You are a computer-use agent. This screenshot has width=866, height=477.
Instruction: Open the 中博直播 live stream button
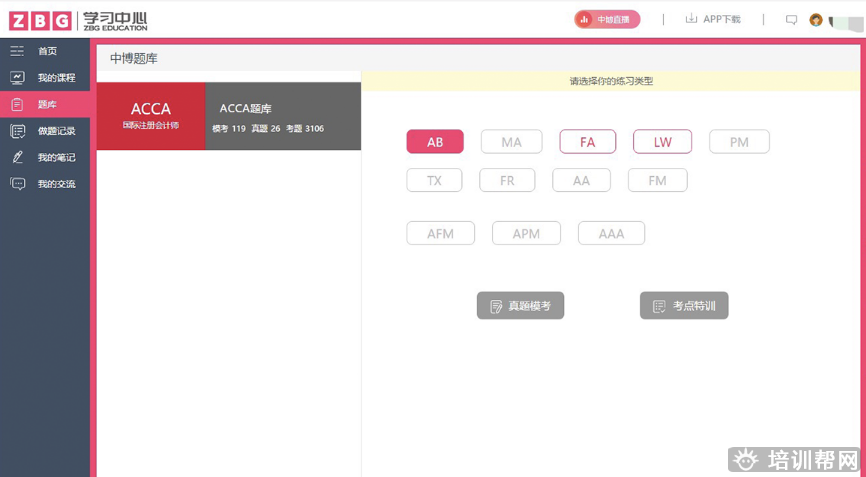point(607,19)
